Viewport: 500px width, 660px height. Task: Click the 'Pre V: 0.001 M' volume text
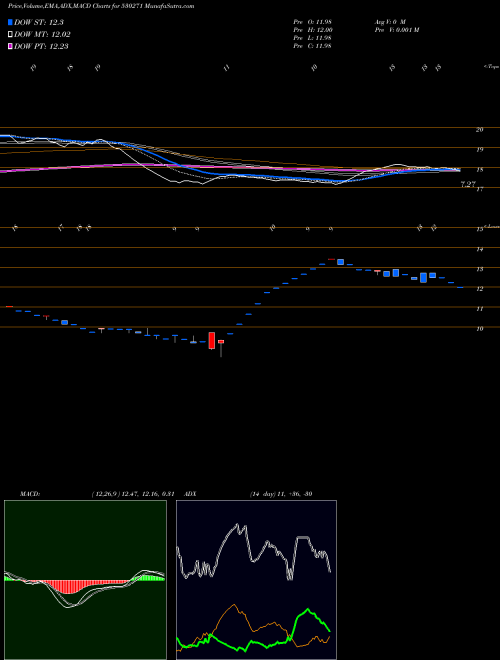(396, 30)
